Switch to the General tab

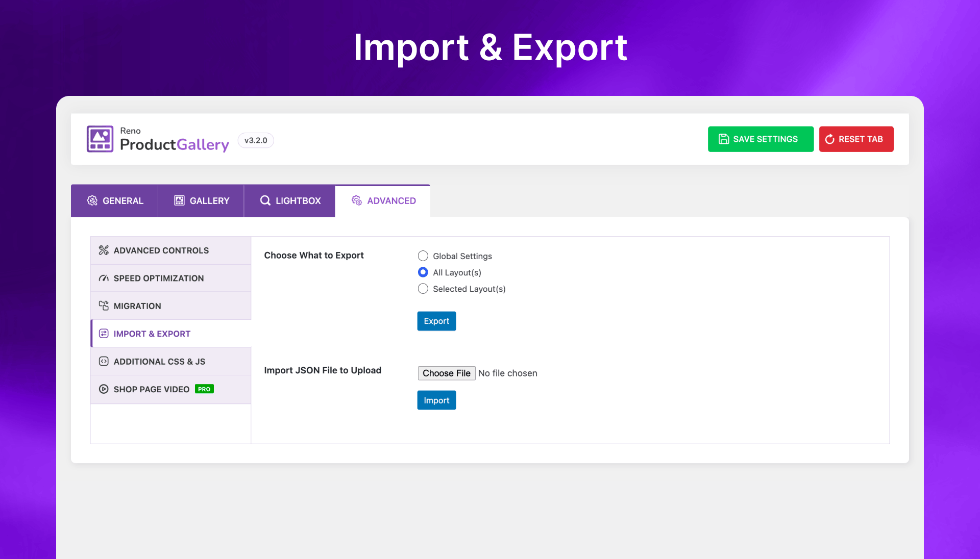[114, 201]
